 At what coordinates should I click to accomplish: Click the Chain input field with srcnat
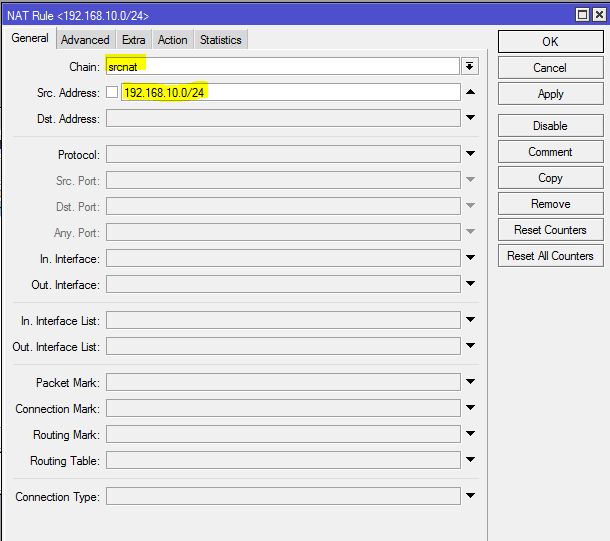(283, 67)
